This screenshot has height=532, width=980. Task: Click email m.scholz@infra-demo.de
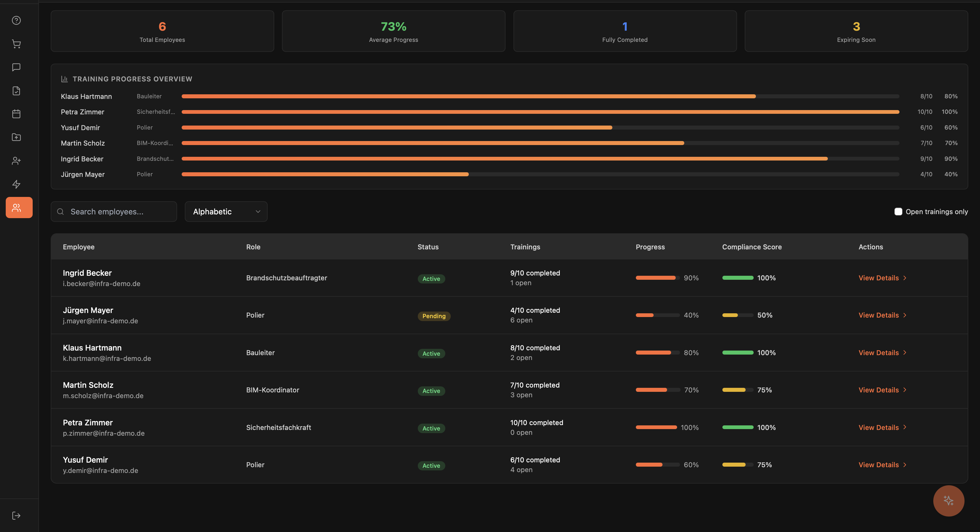(103, 396)
